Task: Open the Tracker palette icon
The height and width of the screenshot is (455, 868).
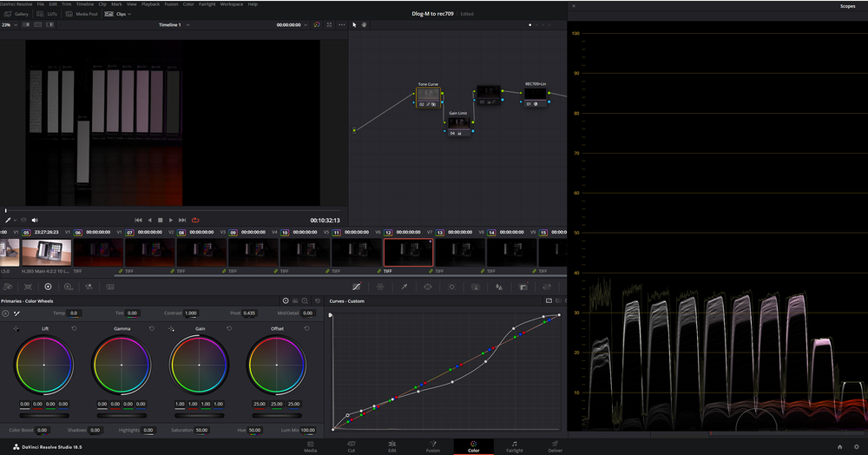Action: pyautogui.click(x=451, y=287)
